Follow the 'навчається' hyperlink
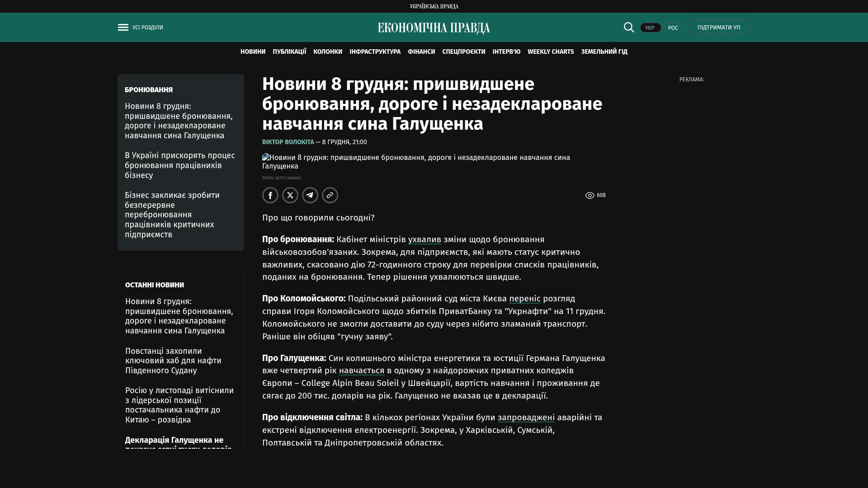 tap(362, 371)
